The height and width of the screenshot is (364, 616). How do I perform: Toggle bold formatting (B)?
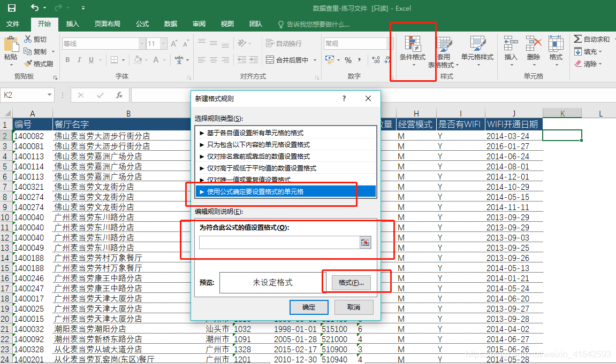click(x=67, y=60)
